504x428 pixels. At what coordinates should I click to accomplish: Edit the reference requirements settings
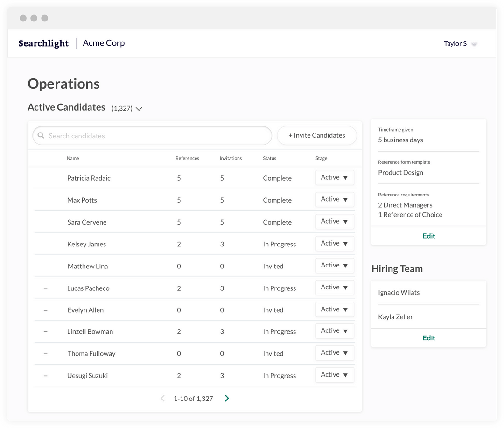pos(428,236)
